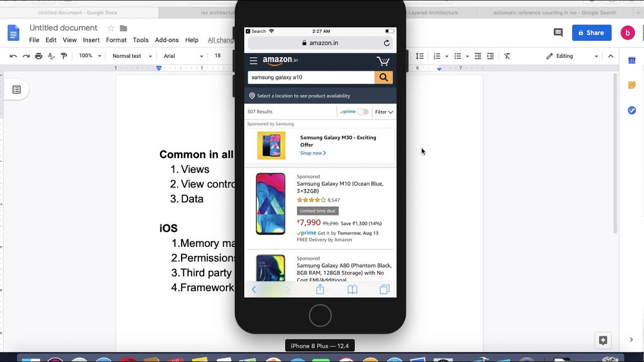Open the account avatar 'b'
This screenshot has width=644, height=362.
[627, 33]
